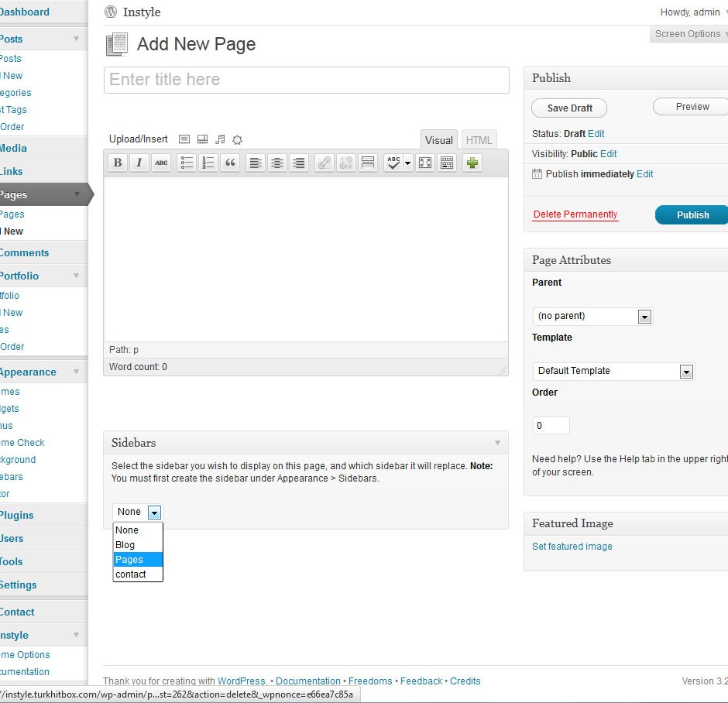Toggle the Instyle menu arrow
The image size is (728, 703).
[x=76, y=635]
